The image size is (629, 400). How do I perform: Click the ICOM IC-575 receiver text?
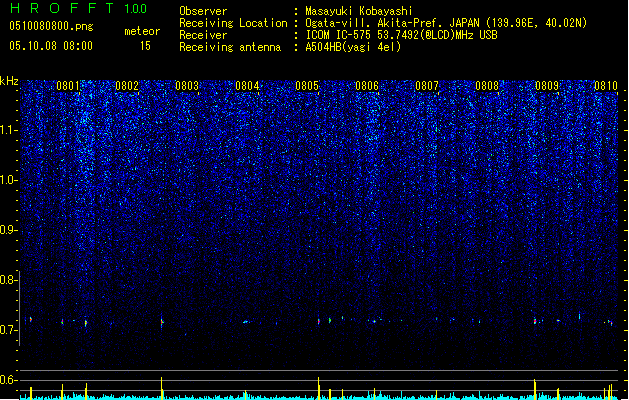[401, 35]
